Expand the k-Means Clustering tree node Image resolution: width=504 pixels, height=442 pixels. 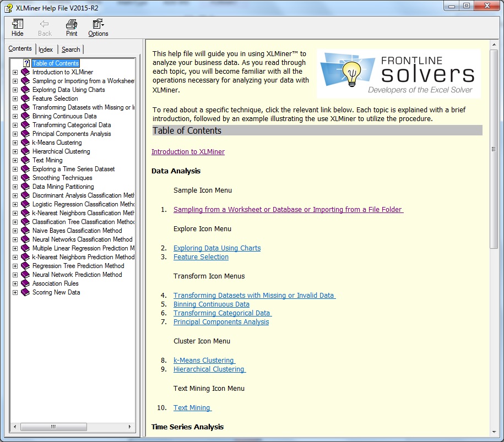click(15, 143)
